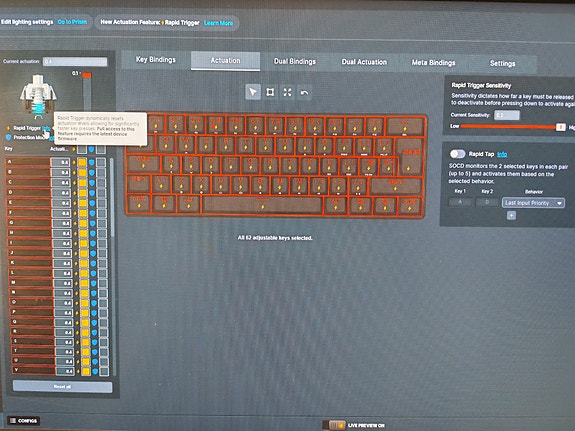Image resolution: width=575 pixels, height=431 pixels.
Task: Click the Reset all button
Action: (62, 387)
